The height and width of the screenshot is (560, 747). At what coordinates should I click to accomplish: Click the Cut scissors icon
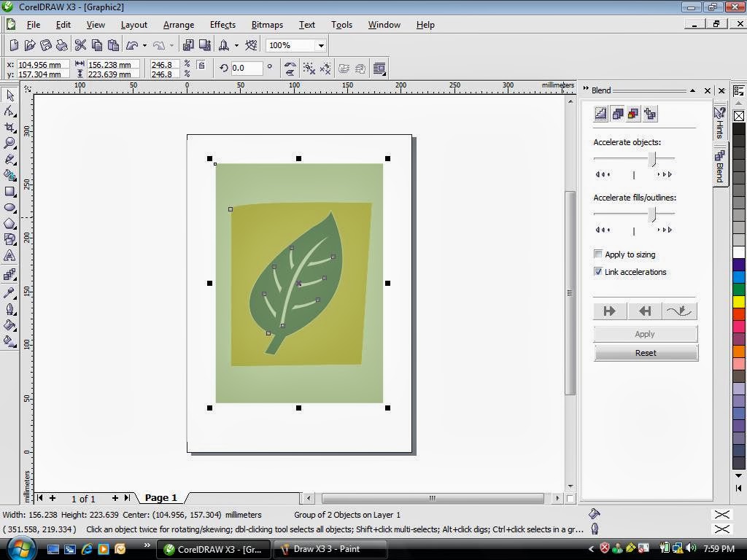[x=80, y=45]
